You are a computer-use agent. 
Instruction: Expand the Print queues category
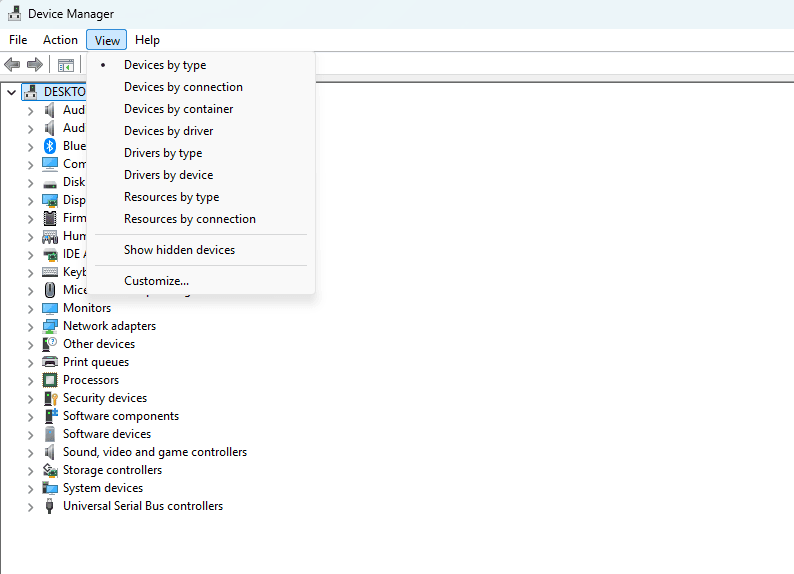(30, 363)
